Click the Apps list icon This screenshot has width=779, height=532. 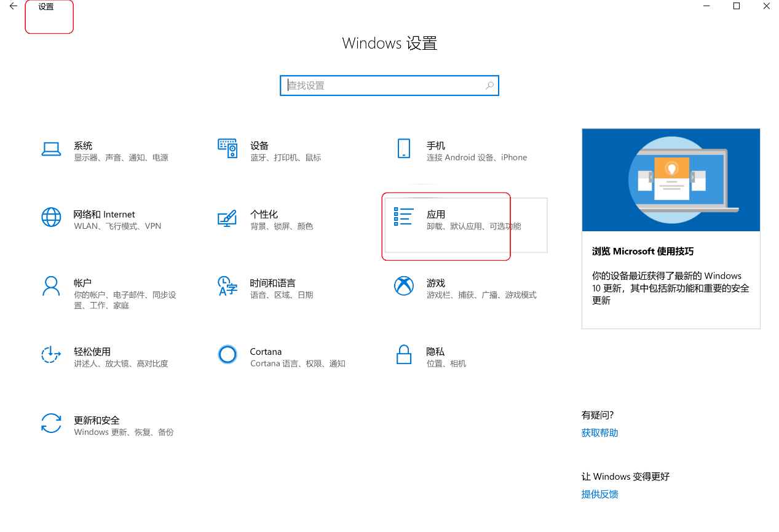tap(403, 216)
